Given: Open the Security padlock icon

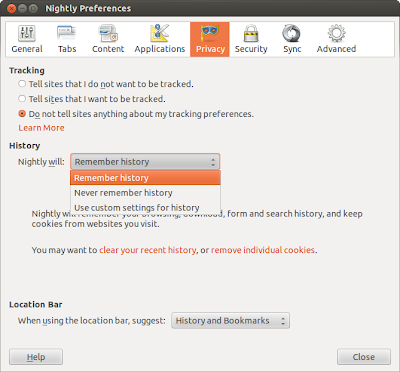Looking at the screenshot, I should [x=251, y=33].
